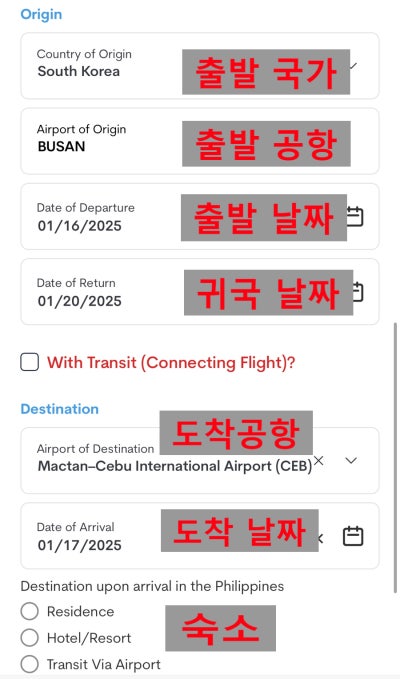Clear the Date of Arrival value

[321, 539]
